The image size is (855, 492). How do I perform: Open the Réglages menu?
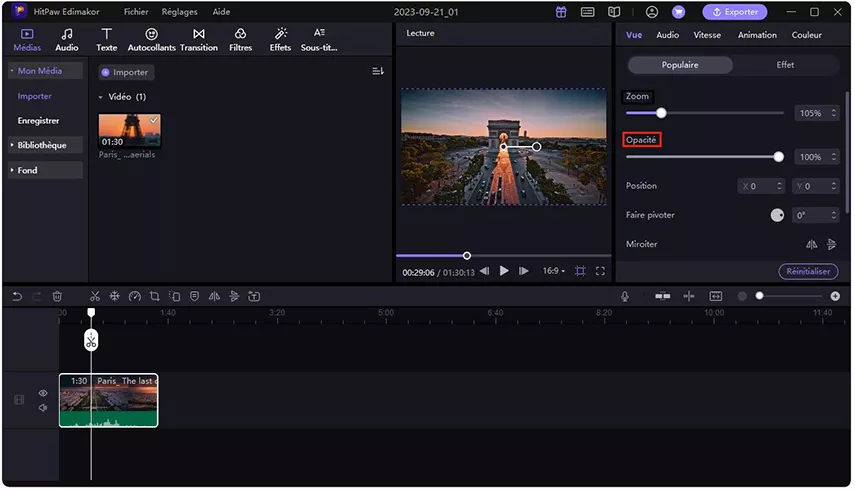(179, 11)
